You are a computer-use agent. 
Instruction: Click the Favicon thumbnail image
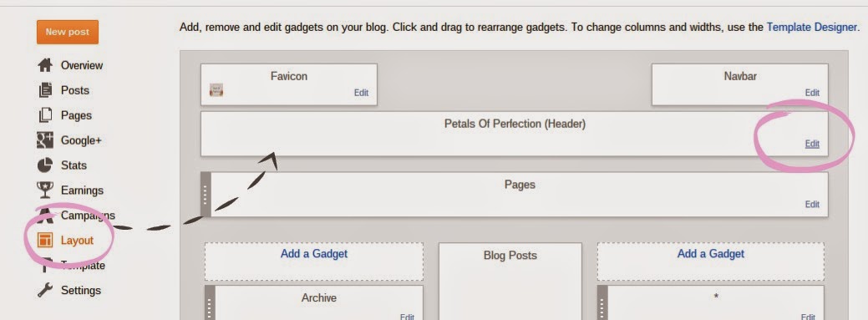[216, 89]
